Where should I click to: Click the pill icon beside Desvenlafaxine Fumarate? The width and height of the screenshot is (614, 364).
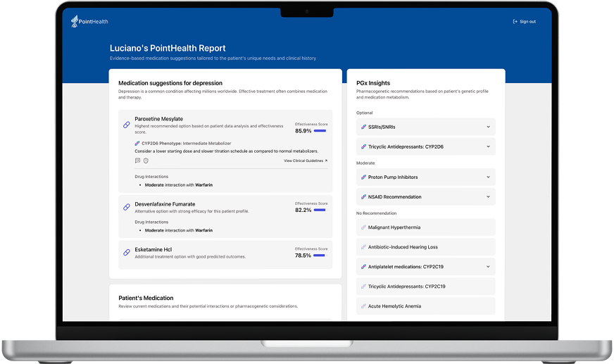pos(127,207)
